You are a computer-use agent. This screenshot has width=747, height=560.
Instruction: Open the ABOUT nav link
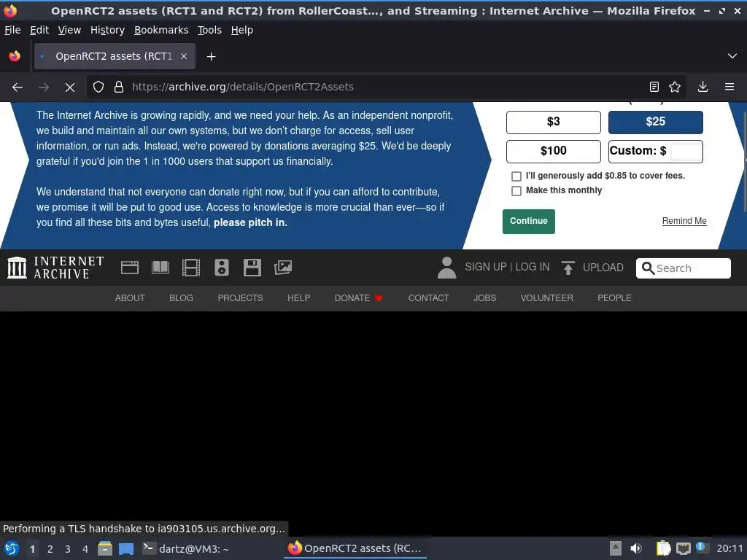(130, 298)
